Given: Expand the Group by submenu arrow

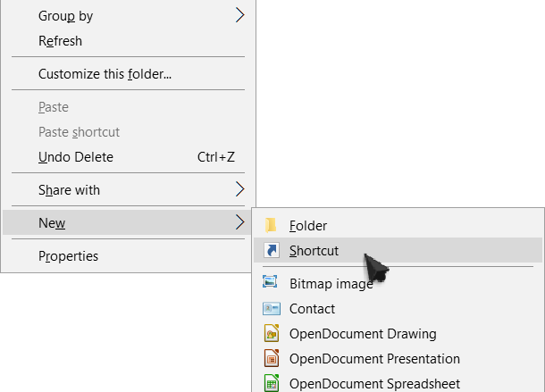Looking at the screenshot, I should pyautogui.click(x=239, y=15).
